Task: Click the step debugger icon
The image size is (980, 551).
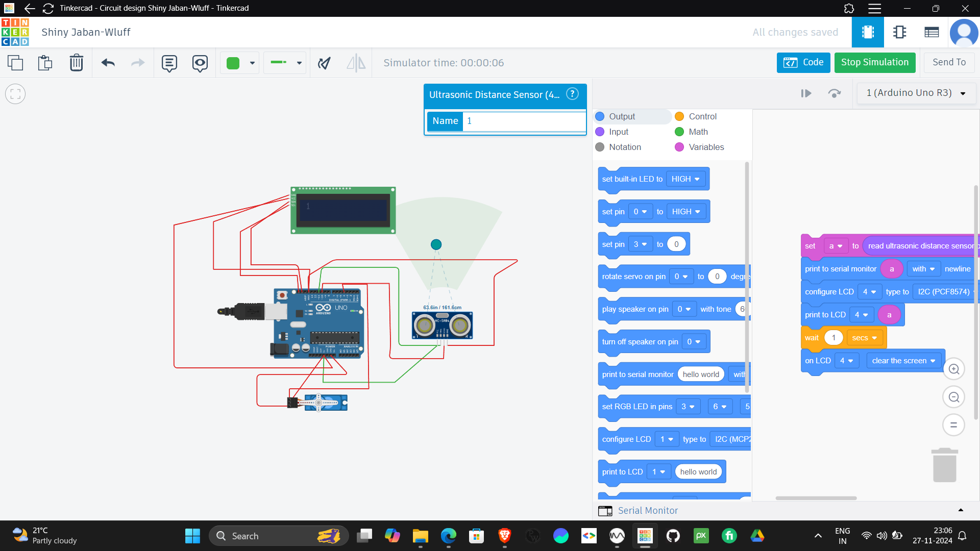Action: [834, 93]
